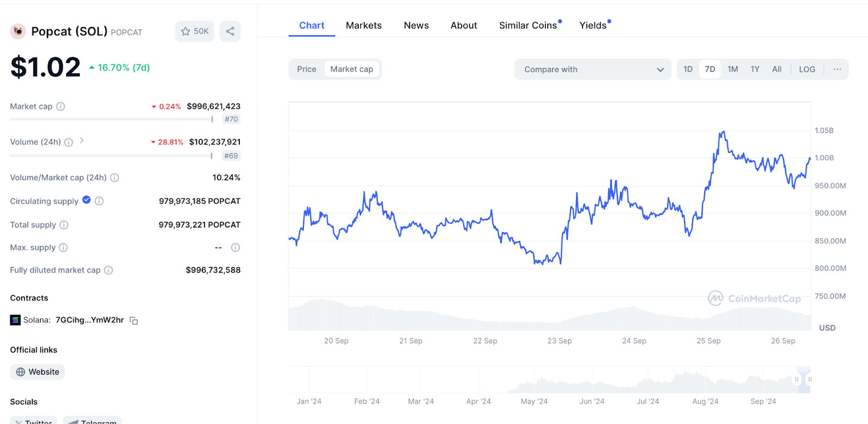Open the share icon button

230,31
